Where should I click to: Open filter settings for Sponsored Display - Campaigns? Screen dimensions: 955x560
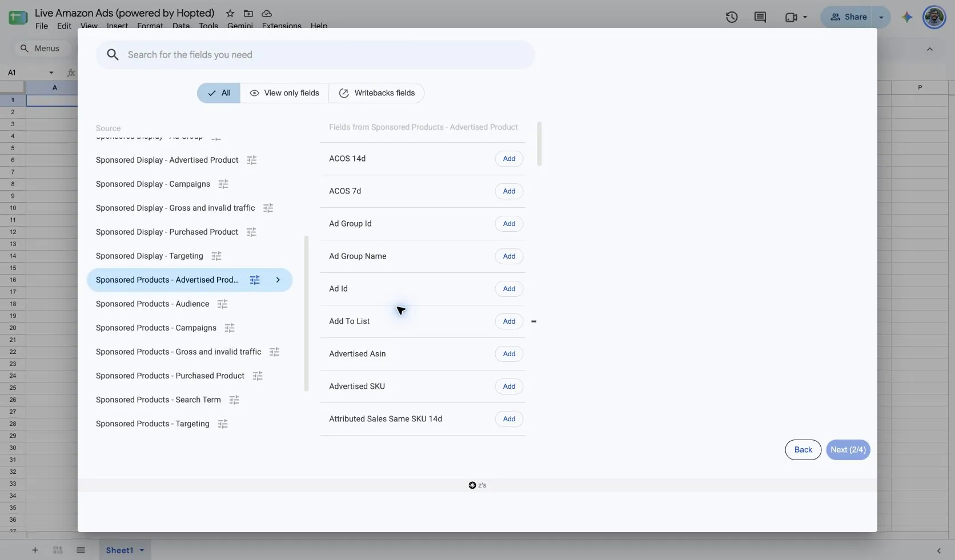pos(223,184)
